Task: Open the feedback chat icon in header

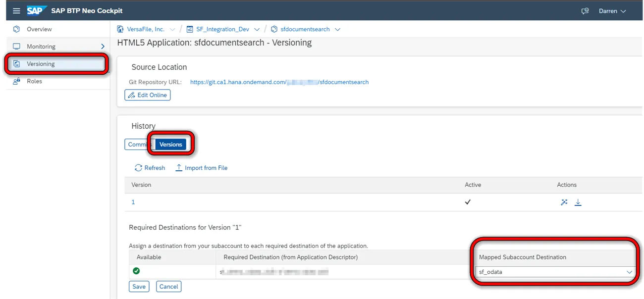Action: pyautogui.click(x=585, y=11)
